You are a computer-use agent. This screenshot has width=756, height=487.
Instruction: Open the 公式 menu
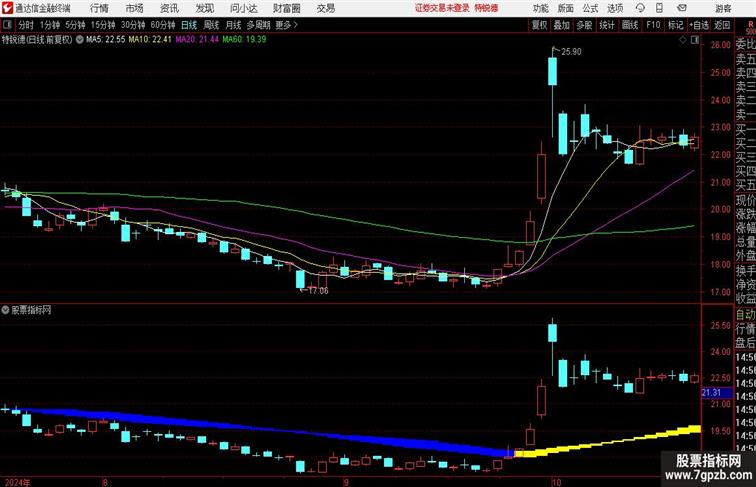590,8
